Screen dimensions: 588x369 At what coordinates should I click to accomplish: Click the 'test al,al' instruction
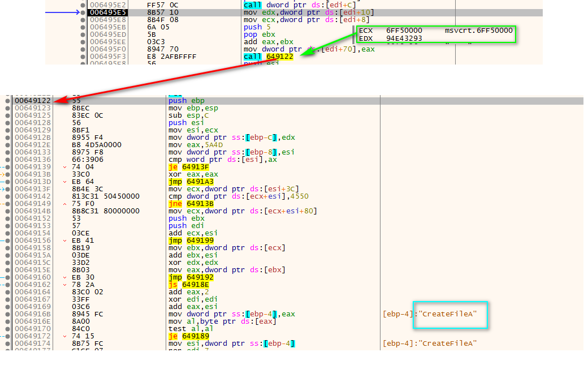click(191, 329)
